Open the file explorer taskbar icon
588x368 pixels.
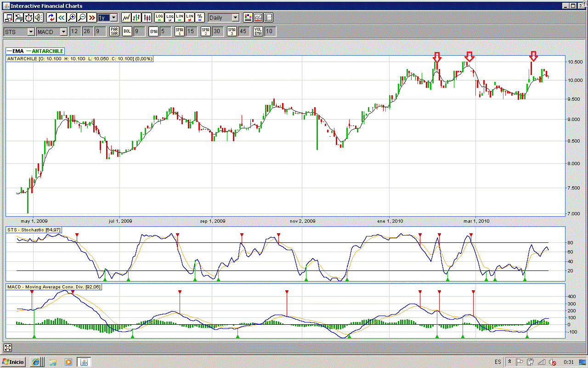(53, 362)
